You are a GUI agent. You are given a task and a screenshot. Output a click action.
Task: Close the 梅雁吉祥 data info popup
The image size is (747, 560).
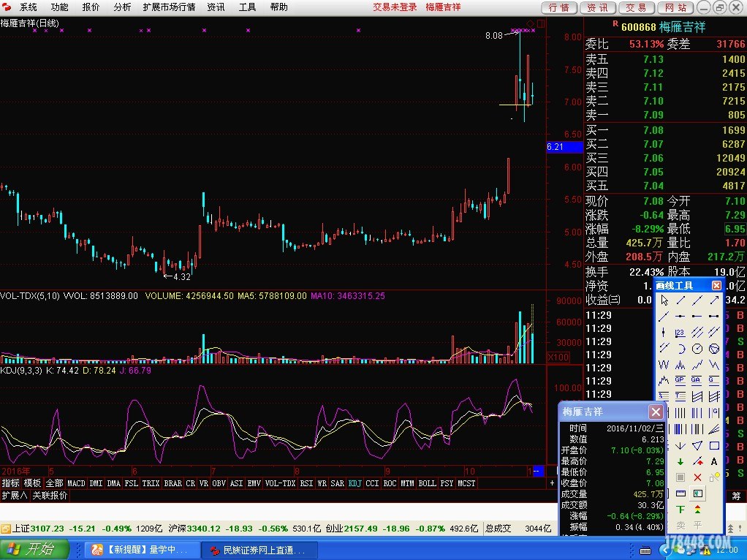pyautogui.click(x=656, y=412)
